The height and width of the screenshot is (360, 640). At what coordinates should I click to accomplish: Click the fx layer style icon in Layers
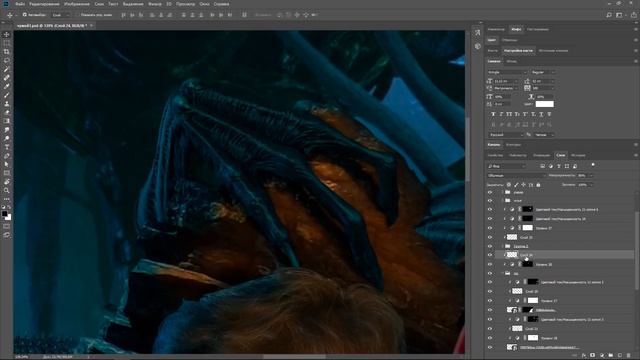(x=584, y=356)
